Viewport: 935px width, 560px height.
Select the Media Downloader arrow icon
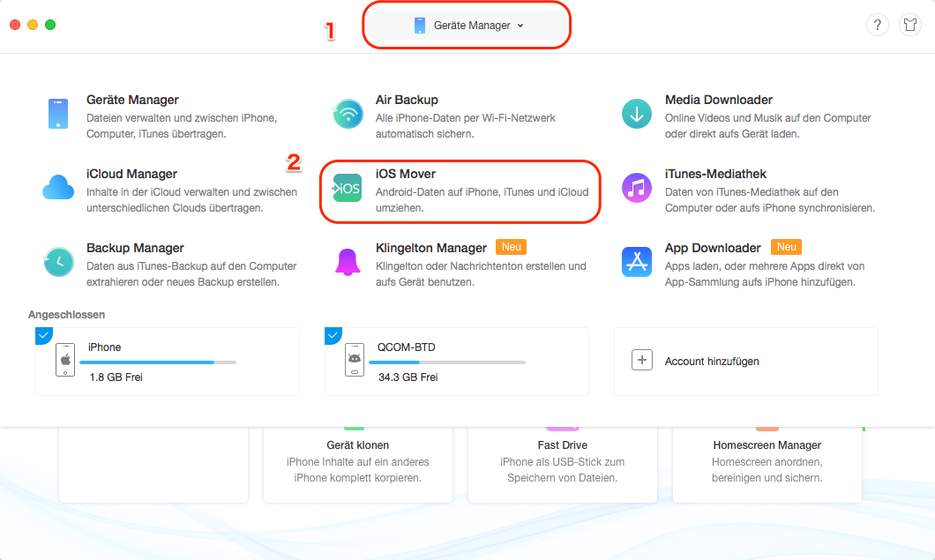[x=636, y=115]
